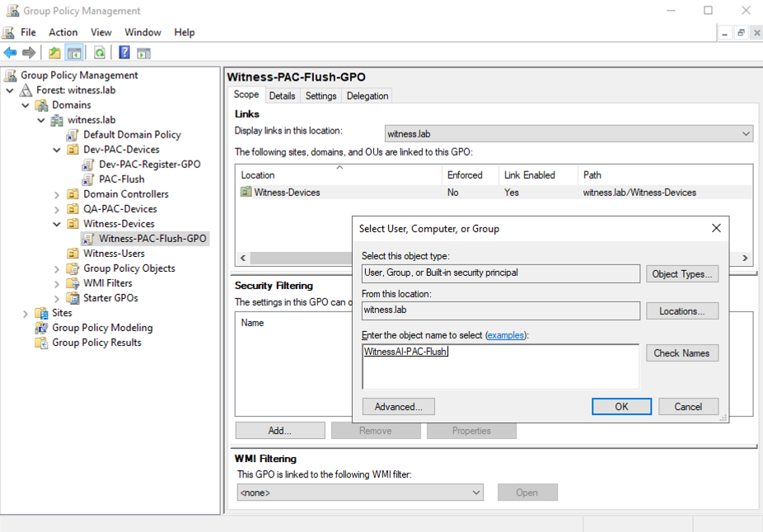Cancel the Select User dialog
This screenshot has height=532, width=763.
click(x=689, y=407)
